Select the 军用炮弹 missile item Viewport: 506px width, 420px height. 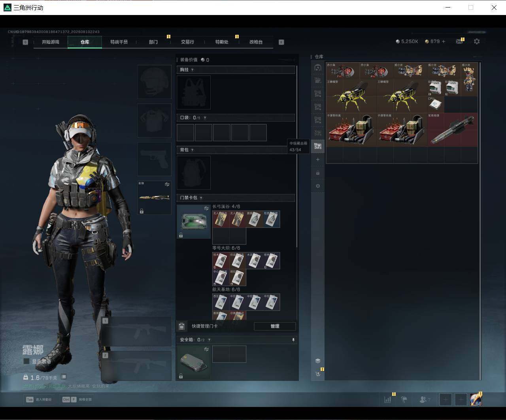coord(453,130)
